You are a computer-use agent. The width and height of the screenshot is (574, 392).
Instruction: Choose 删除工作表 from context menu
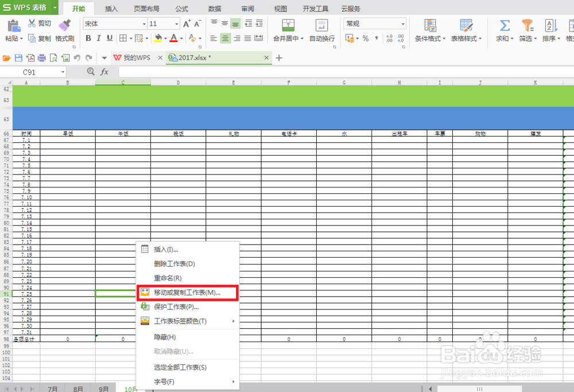[188, 263]
